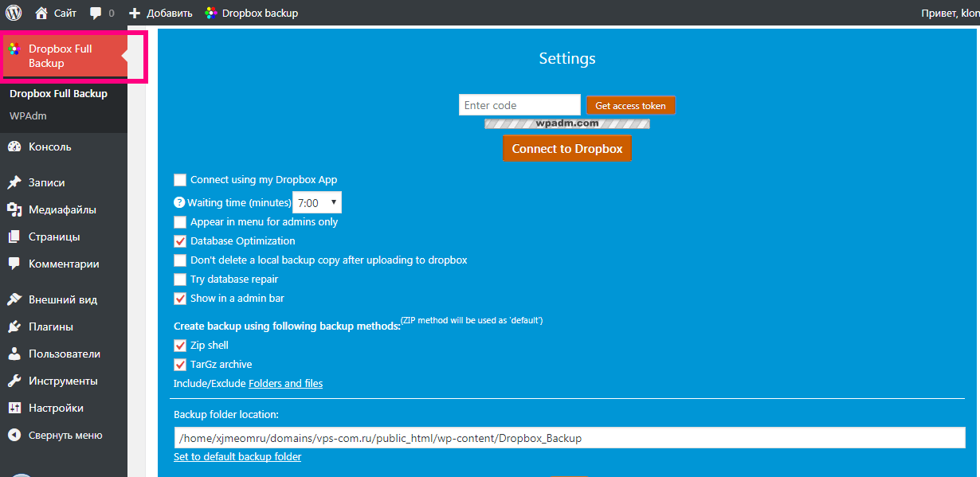Click the Записи pin icon
The image size is (980, 477).
[x=14, y=182]
